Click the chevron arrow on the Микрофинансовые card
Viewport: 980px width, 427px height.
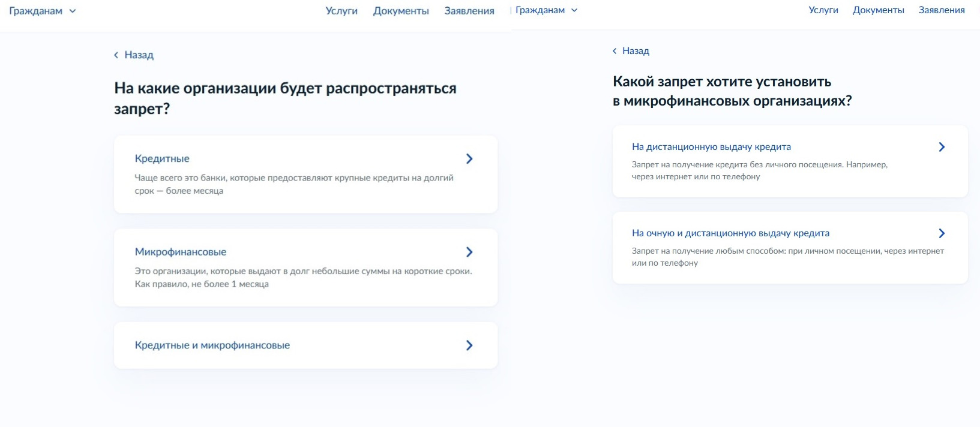(469, 252)
